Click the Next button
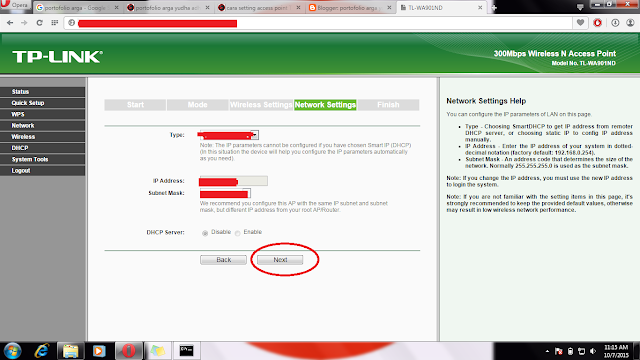The image size is (640, 360). pyautogui.click(x=280, y=260)
